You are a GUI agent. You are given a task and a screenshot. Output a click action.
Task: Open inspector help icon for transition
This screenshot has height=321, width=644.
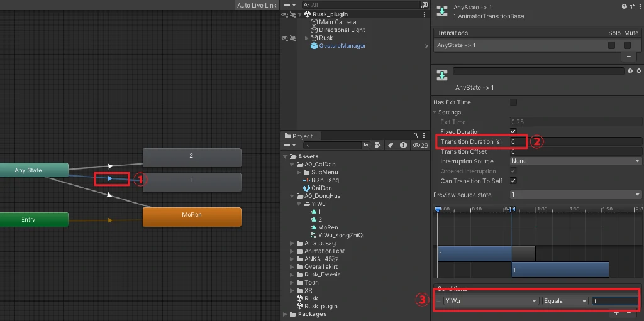point(630,72)
